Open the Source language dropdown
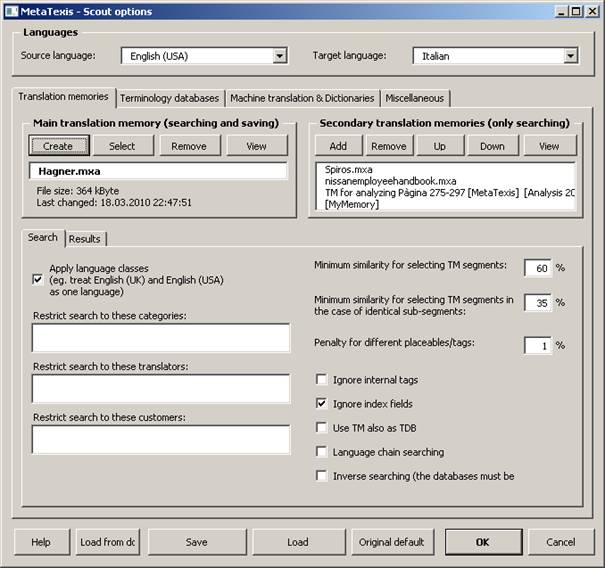 pyautogui.click(x=279, y=56)
